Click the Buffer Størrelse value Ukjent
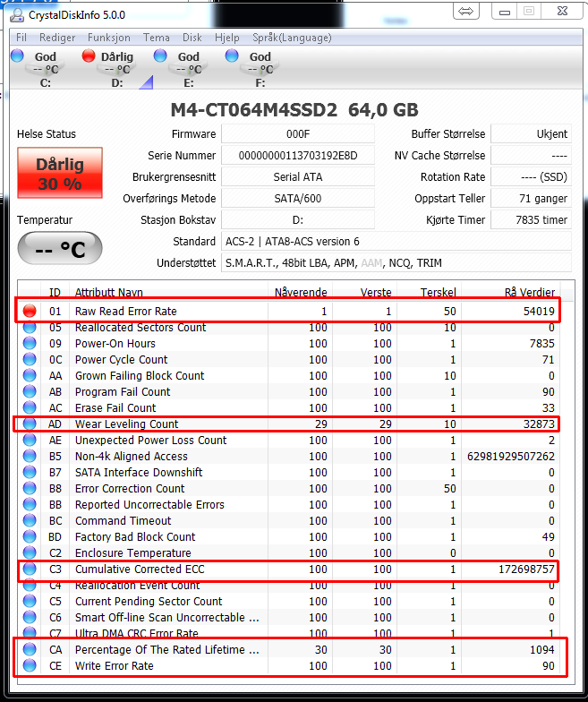Screen dimensions: 588x702 tap(532, 134)
